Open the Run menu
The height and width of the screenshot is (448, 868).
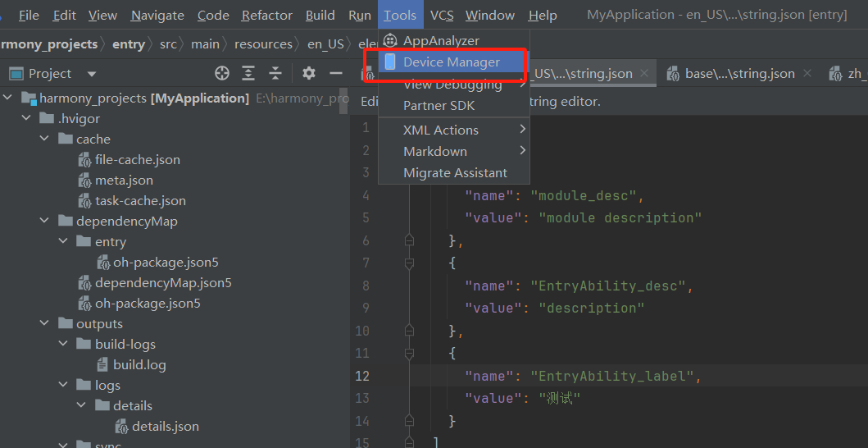360,15
